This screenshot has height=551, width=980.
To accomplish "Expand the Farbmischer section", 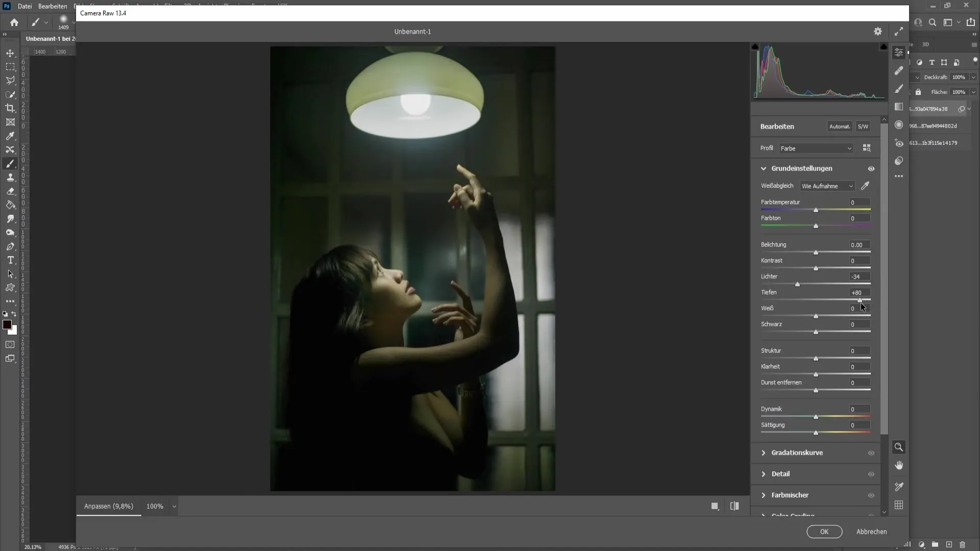I will pos(764,495).
